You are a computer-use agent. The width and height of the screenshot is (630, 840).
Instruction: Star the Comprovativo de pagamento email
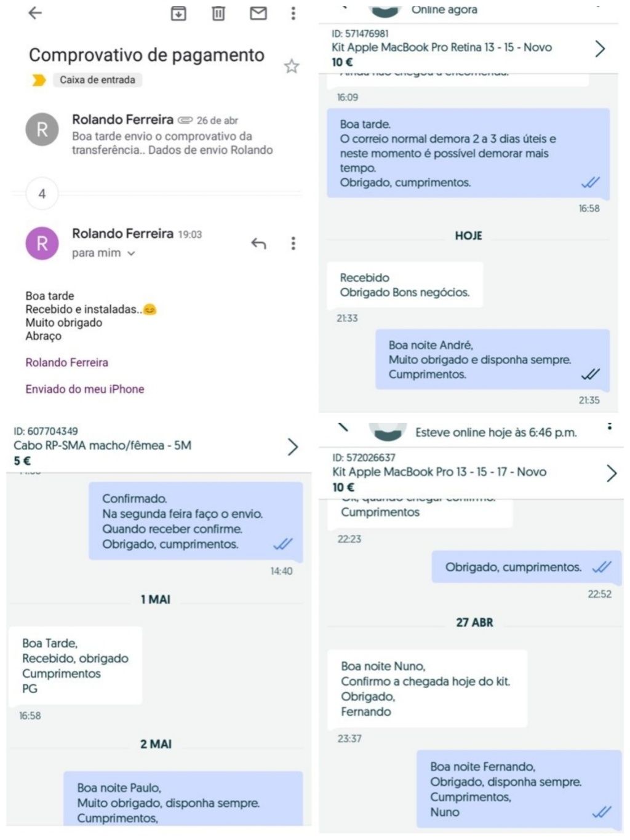(x=292, y=66)
